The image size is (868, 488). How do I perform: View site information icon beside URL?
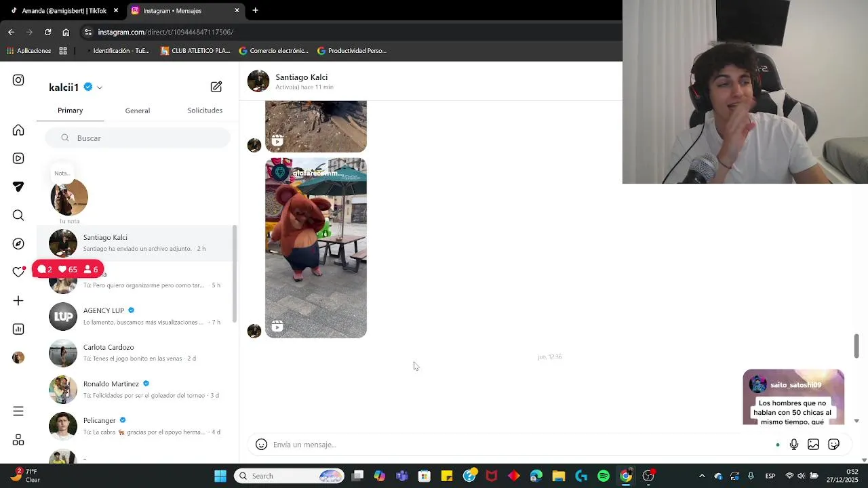(x=87, y=32)
